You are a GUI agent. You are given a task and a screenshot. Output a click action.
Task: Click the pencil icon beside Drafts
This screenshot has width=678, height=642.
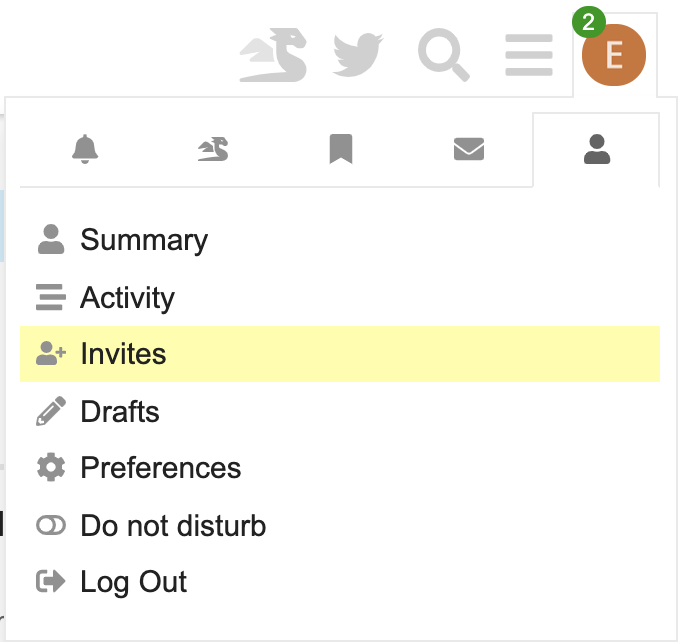[50, 411]
